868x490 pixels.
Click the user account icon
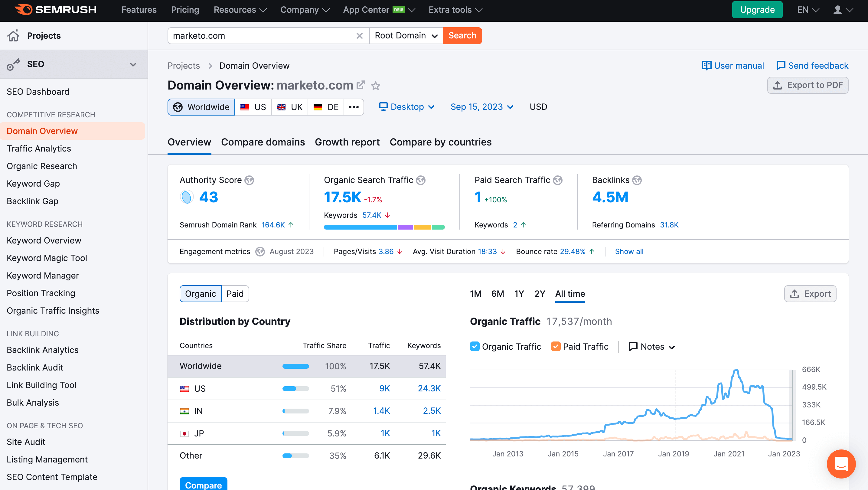click(x=838, y=10)
